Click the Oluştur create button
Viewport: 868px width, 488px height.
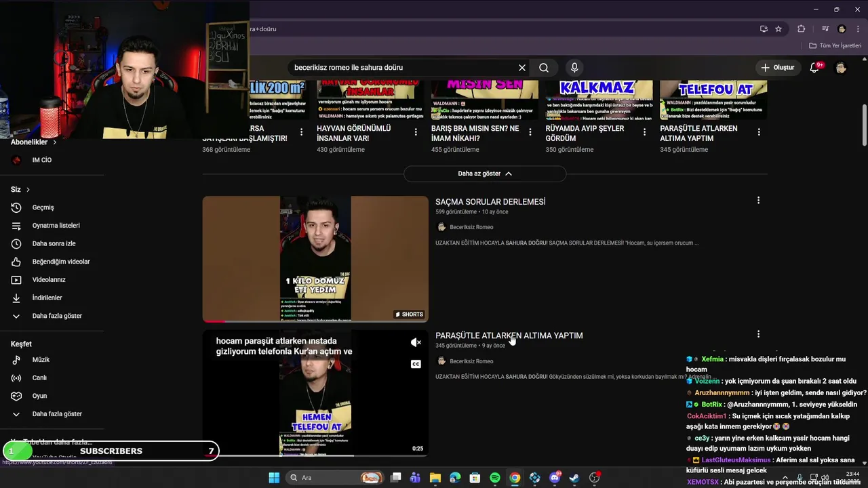[777, 68]
